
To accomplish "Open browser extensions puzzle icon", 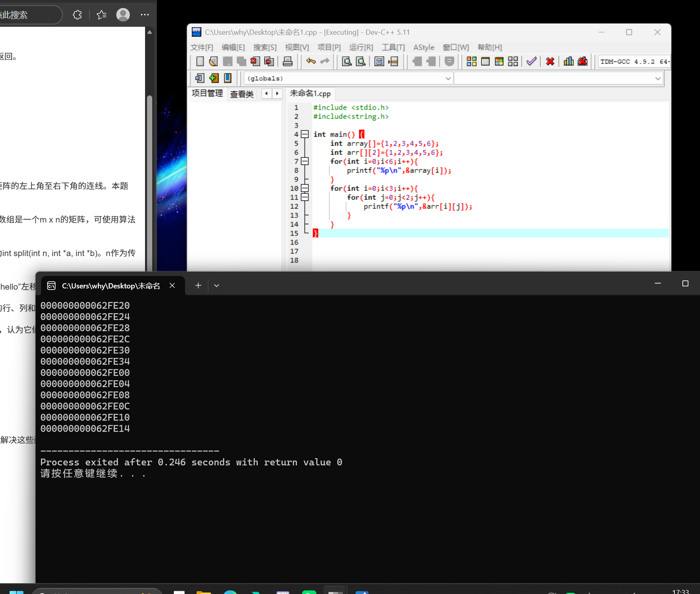I will tap(78, 15).
